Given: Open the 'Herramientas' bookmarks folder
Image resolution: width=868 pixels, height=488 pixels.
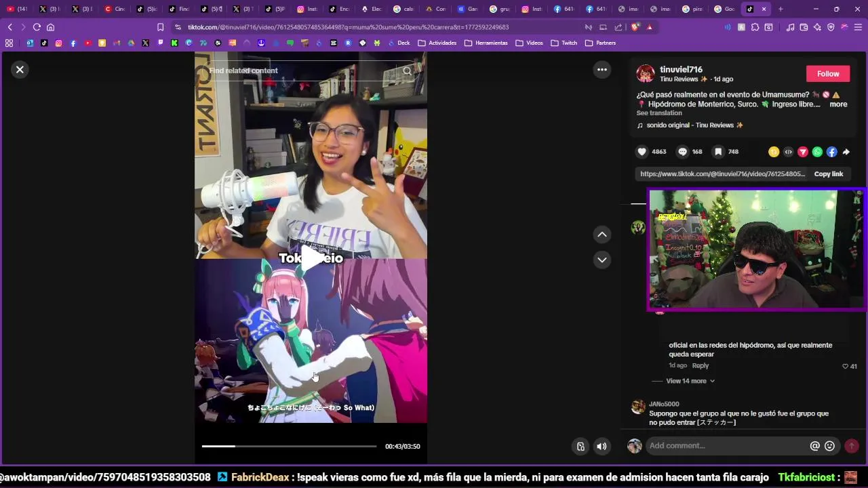Looking at the screenshot, I should coord(486,43).
